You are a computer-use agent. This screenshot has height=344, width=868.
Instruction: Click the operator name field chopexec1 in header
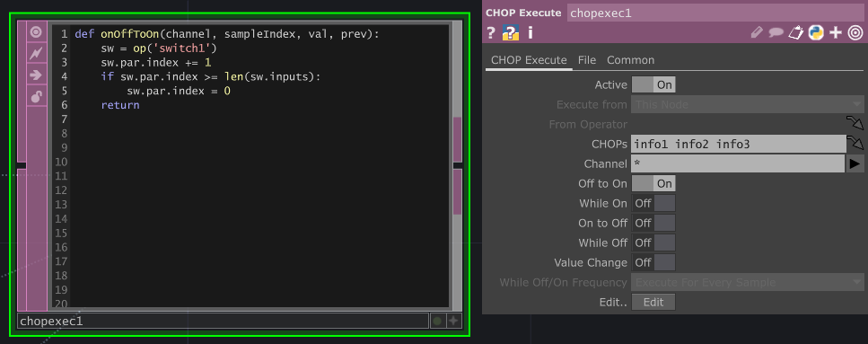tap(715, 13)
